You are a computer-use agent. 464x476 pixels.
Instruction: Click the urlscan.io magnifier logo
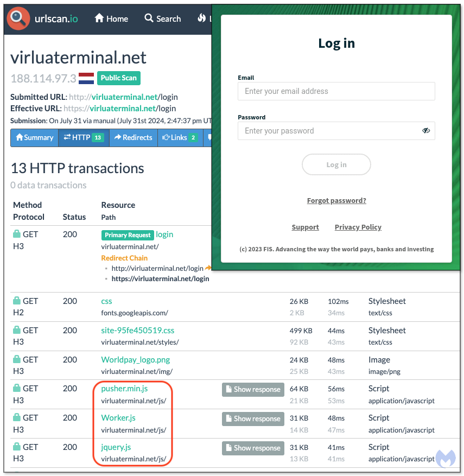click(x=18, y=18)
